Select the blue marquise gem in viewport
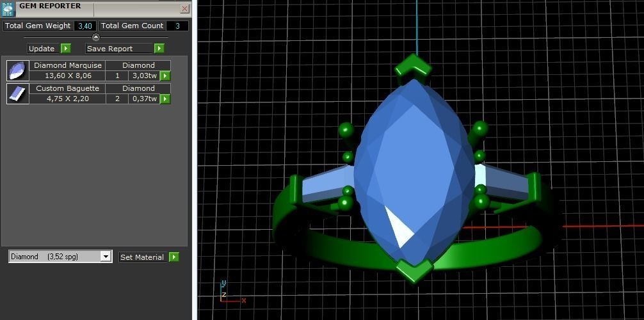This screenshot has width=644, height=320. [415, 173]
